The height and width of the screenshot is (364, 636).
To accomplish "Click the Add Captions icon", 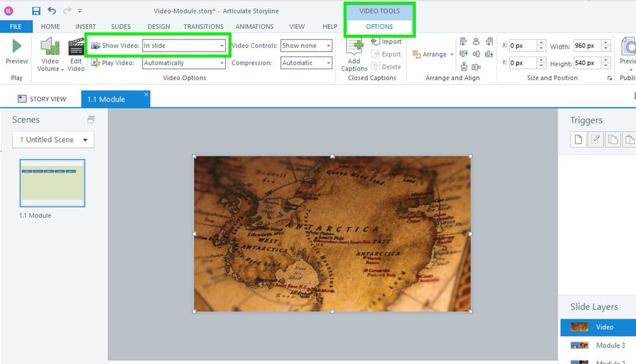I will pyautogui.click(x=354, y=46).
